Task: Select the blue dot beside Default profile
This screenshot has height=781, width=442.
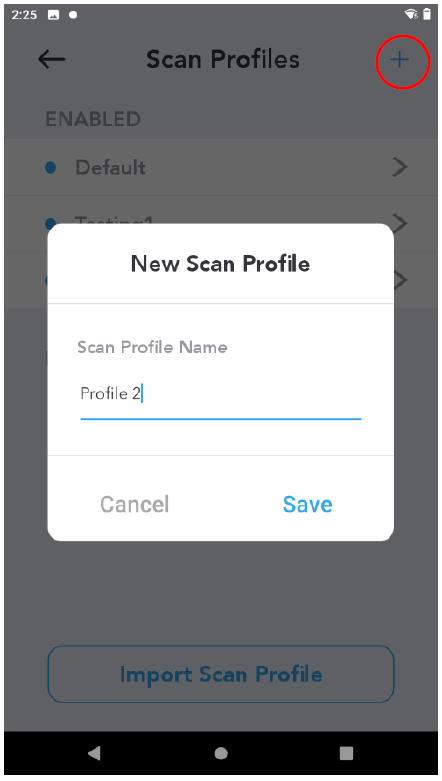Action: [x=50, y=167]
